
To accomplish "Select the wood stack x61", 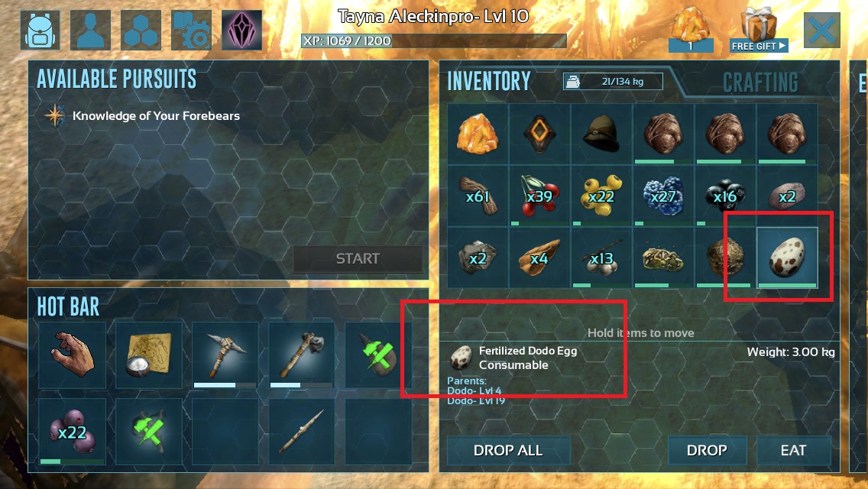I will [x=478, y=196].
